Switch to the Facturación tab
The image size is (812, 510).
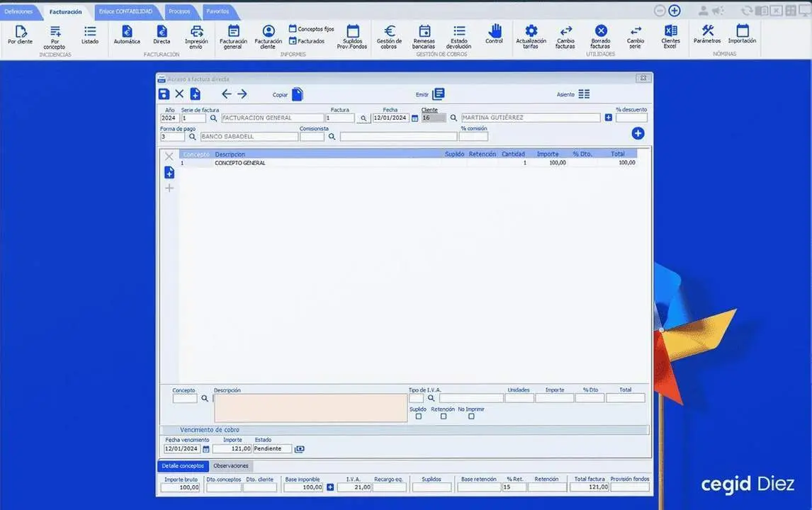click(x=66, y=11)
